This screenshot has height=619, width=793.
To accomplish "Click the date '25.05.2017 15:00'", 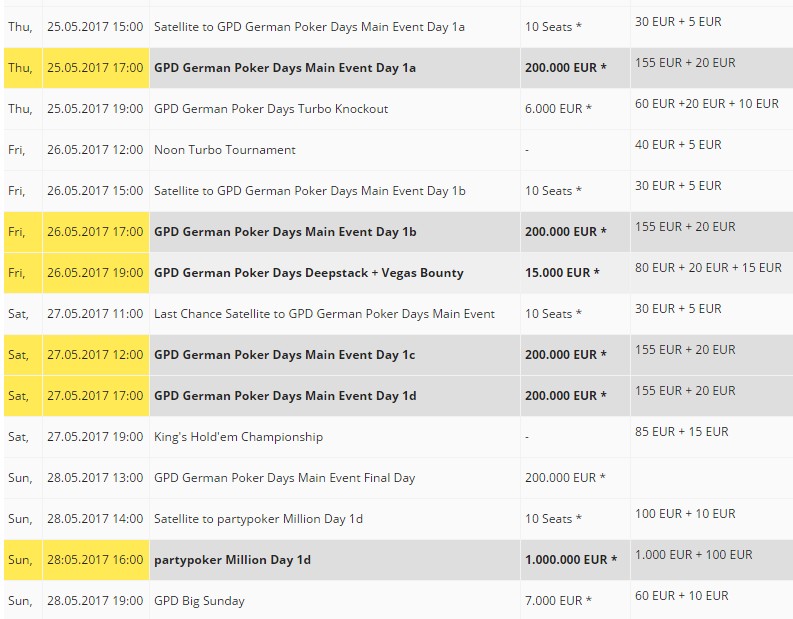I will coord(95,27).
